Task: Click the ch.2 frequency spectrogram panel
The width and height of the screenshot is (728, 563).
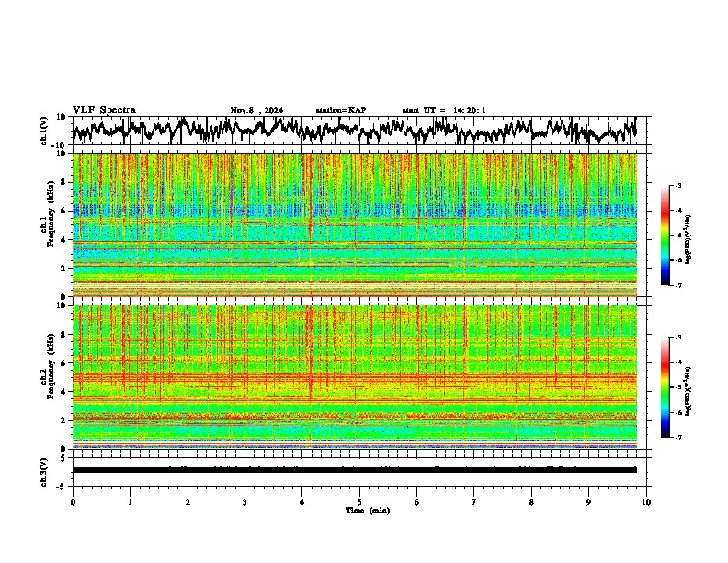Action: (x=355, y=377)
